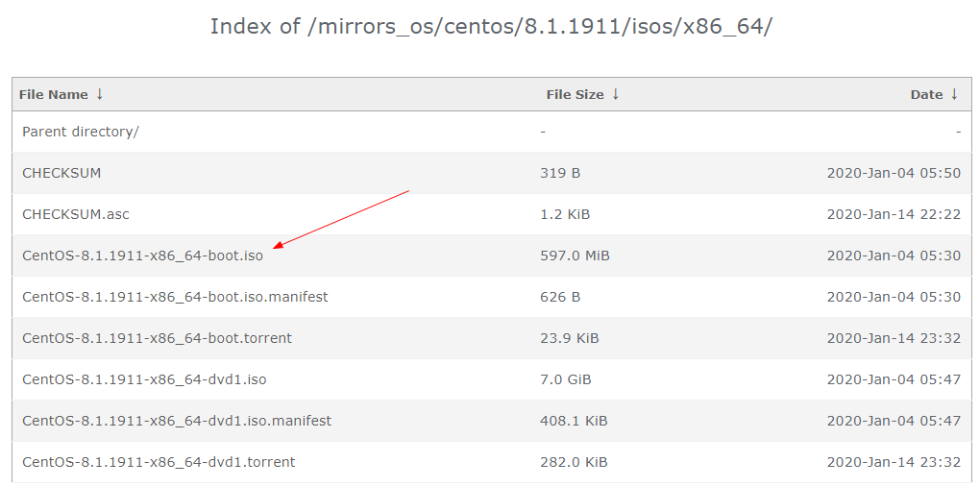The width and height of the screenshot is (980, 487).
Task: Click the 282.0 KiB size cell
Action: point(574,462)
